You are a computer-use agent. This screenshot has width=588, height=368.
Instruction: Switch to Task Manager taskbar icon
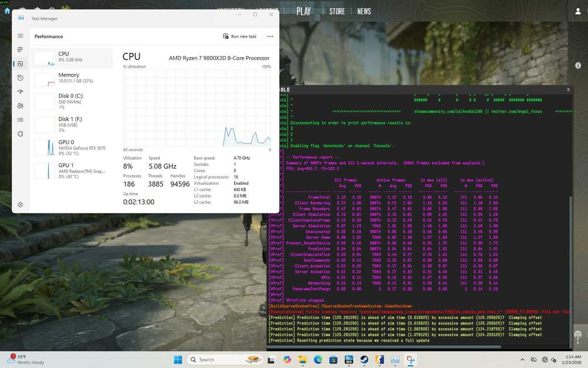(x=395, y=360)
